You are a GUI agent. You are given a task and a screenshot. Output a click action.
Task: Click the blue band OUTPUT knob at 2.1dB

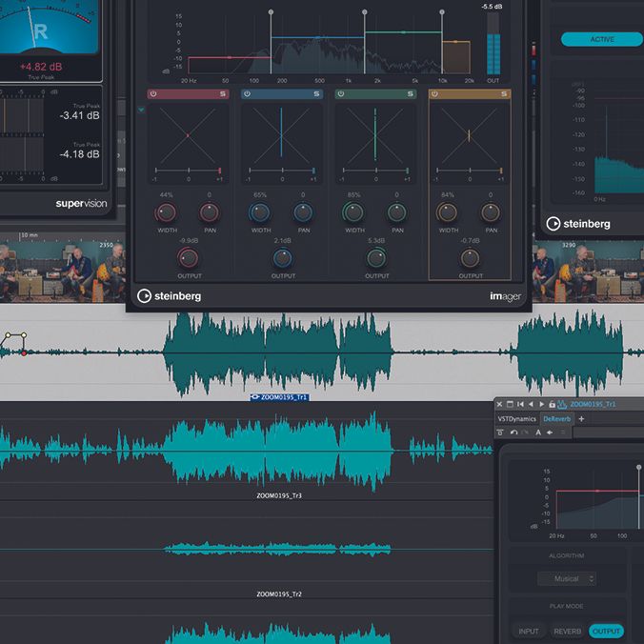coord(283,258)
